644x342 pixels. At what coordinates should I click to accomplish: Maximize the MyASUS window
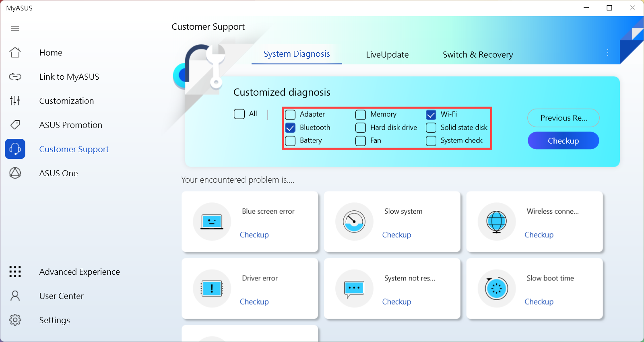tap(609, 8)
